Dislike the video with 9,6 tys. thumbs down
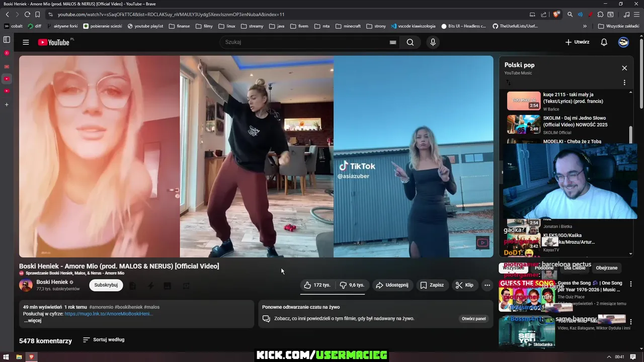Image resolution: width=644 pixels, height=362 pixels. [352, 285]
